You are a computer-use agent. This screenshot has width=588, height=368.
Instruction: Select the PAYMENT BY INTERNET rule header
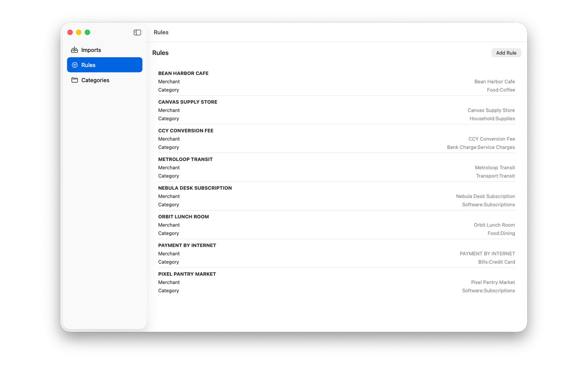187,245
